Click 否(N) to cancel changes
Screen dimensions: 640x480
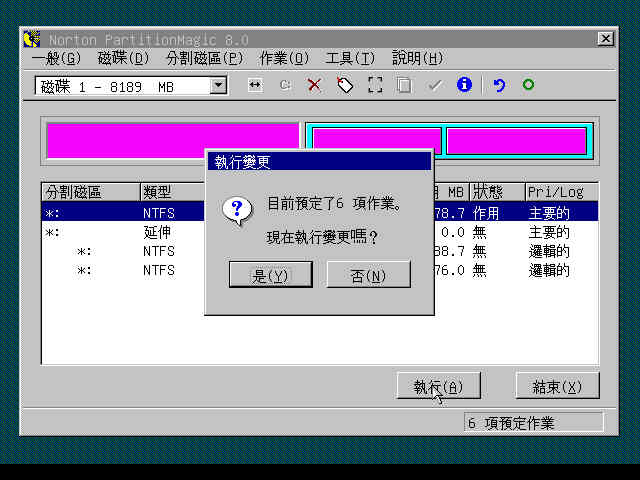[x=368, y=275]
